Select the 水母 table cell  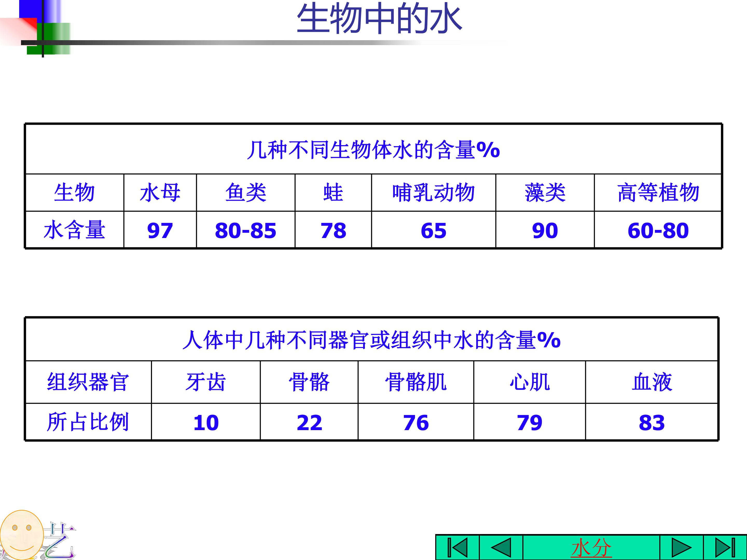160,193
